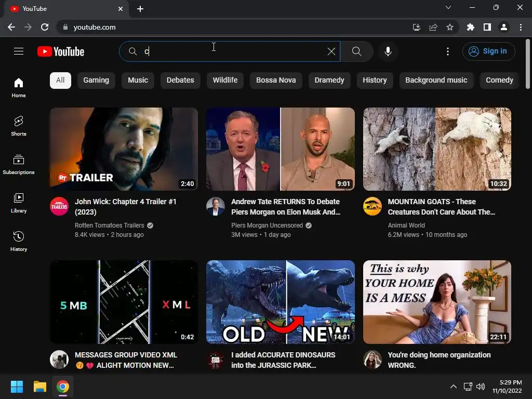The height and width of the screenshot is (399, 532).
Task: Open the Windows Start menu
Action: 17,387
